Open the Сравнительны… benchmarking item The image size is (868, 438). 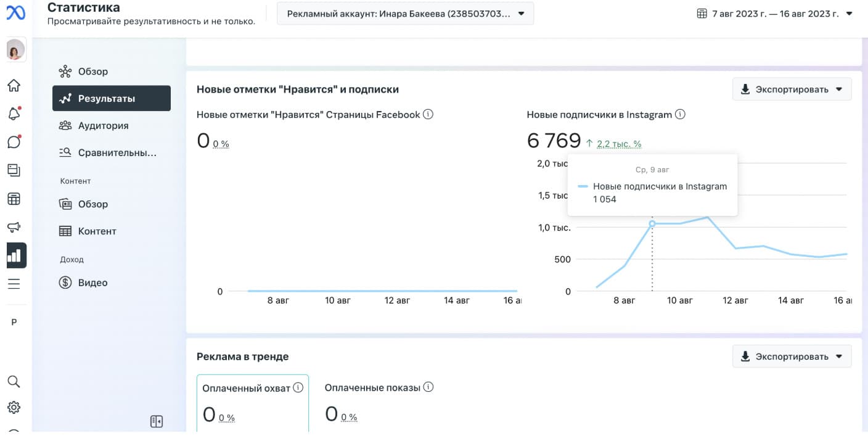111,152
